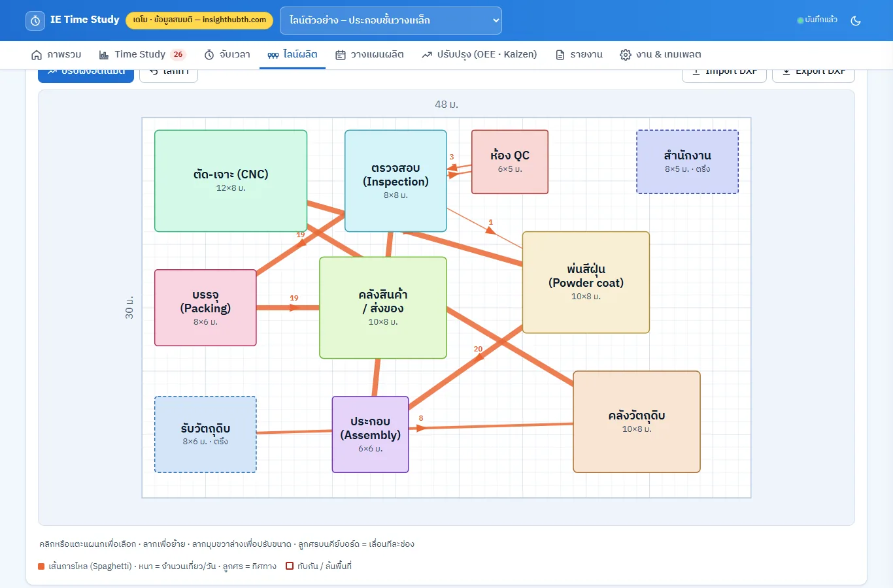The height and width of the screenshot is (588, 893).
Task: Click the orange Spaghetti flow legend swatch
Action: tap(41, 566)
